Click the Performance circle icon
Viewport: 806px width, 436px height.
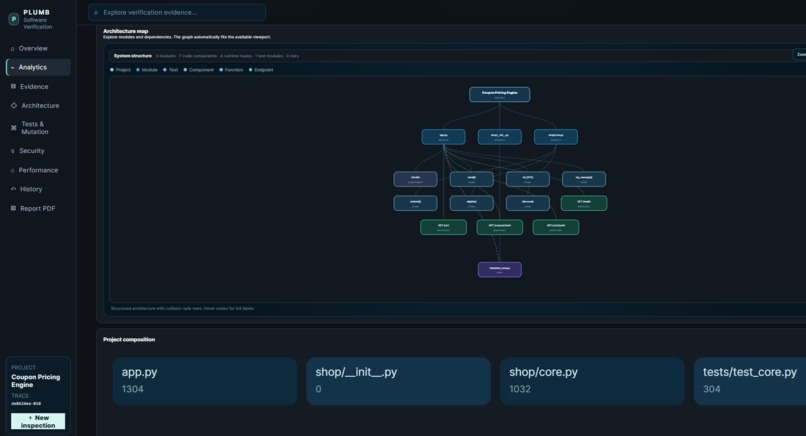pyautogui.click(x=12, y=171)
